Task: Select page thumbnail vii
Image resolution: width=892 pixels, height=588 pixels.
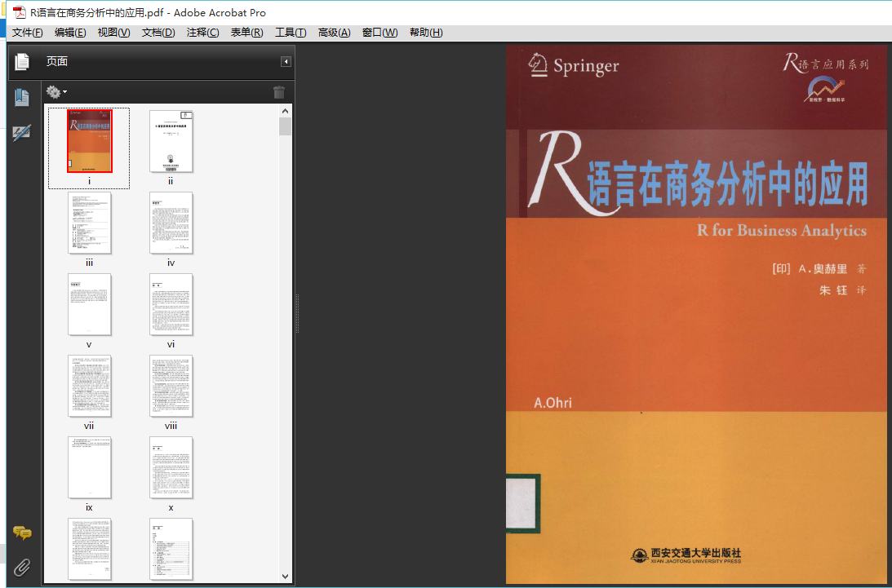Action: click(x=89, y=386)
